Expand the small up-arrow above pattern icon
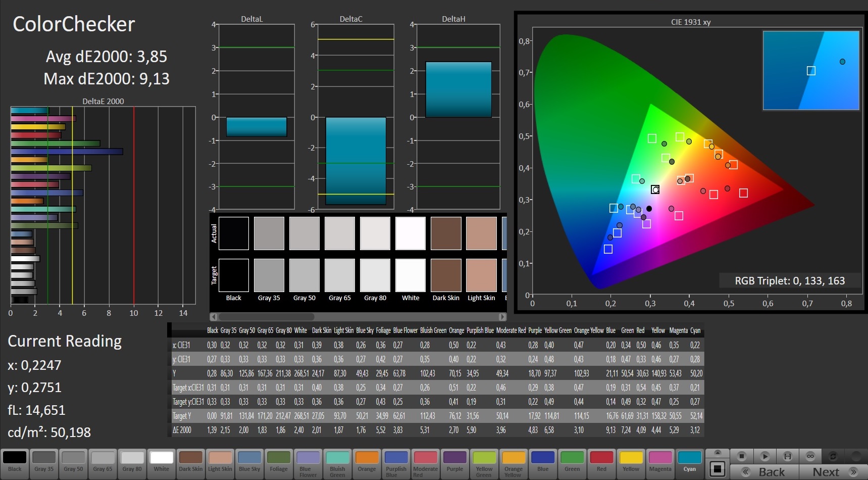The height and width of the screenshot is (480, 868). pyautogui.click(x=717, y=452)
